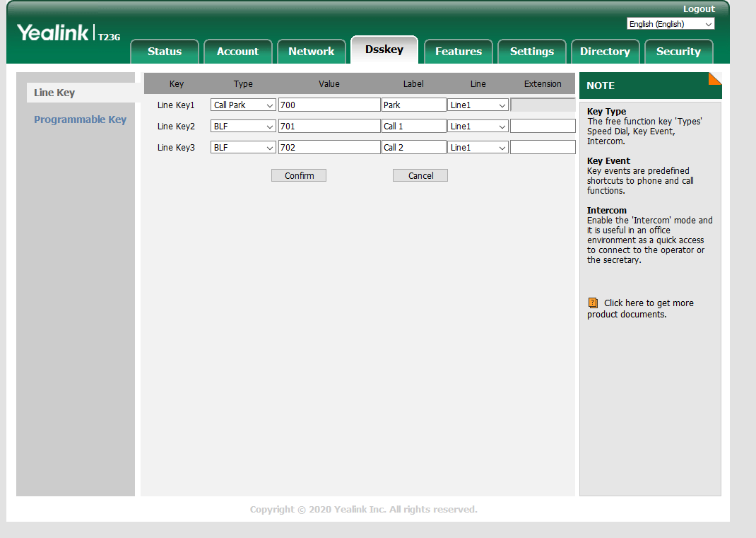Screen dimensions: 756x538
Task: Select Programmable Key in sidebar
Action: tap(80, 119)
